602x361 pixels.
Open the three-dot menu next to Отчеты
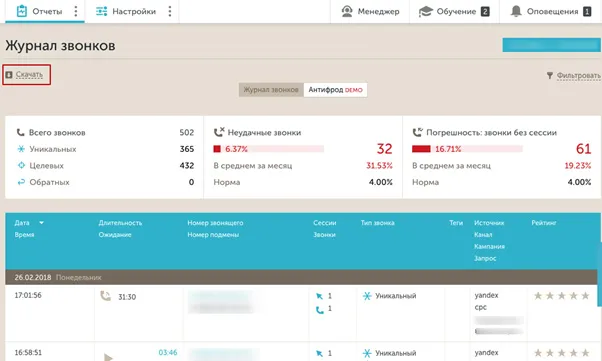click(76, 11)
